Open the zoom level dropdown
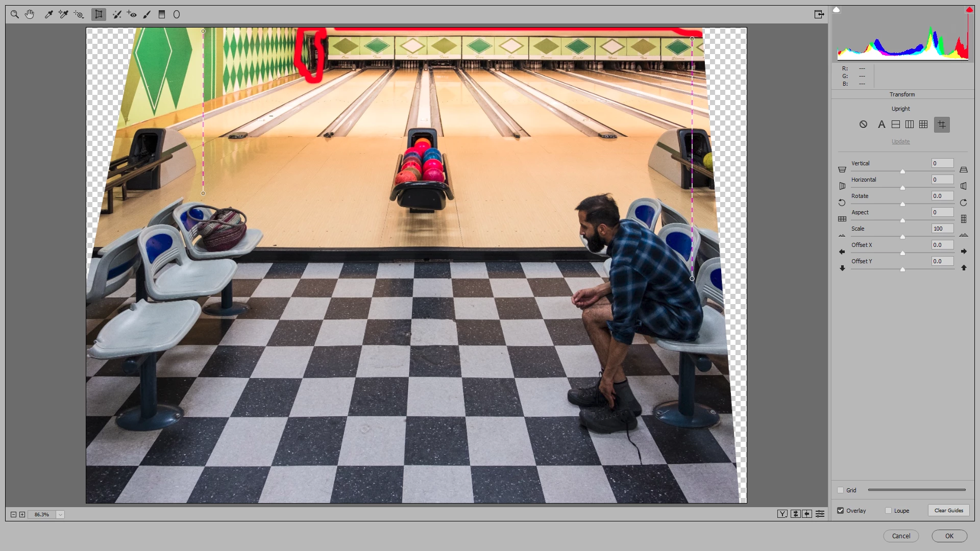The height and width of the screenshot is (551, 980). 60,514
